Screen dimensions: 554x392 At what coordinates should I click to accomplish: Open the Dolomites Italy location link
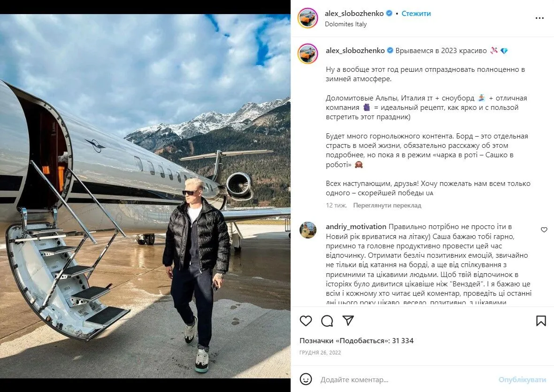346,24
